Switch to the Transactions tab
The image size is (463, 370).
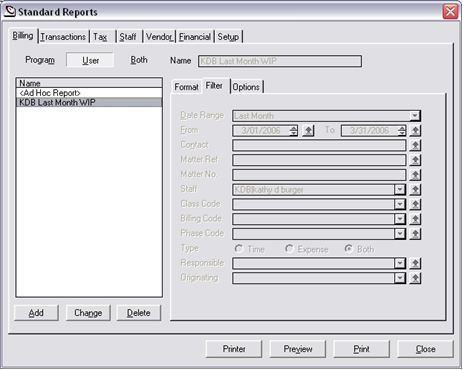click(x=63, y=37)
